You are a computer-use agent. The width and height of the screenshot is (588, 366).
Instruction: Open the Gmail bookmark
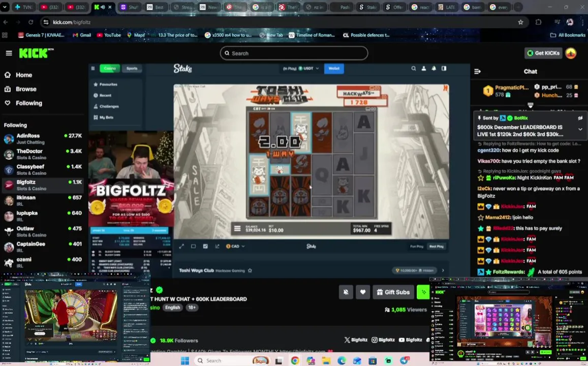point(82,35)
